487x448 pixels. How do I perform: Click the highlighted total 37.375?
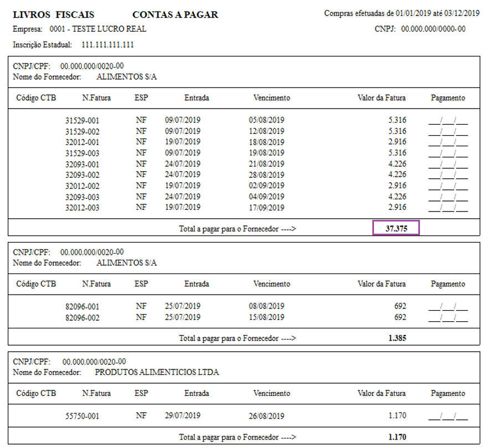point(396,228)
